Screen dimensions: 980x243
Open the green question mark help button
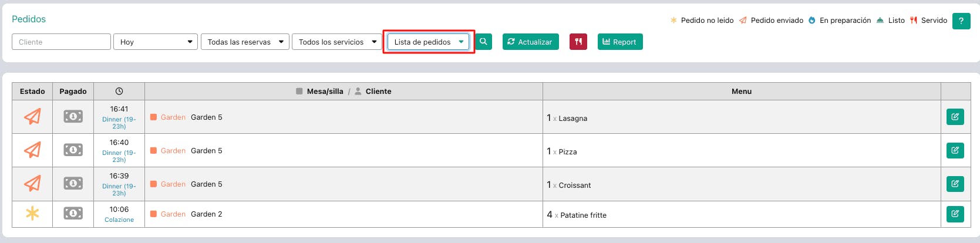961,21
